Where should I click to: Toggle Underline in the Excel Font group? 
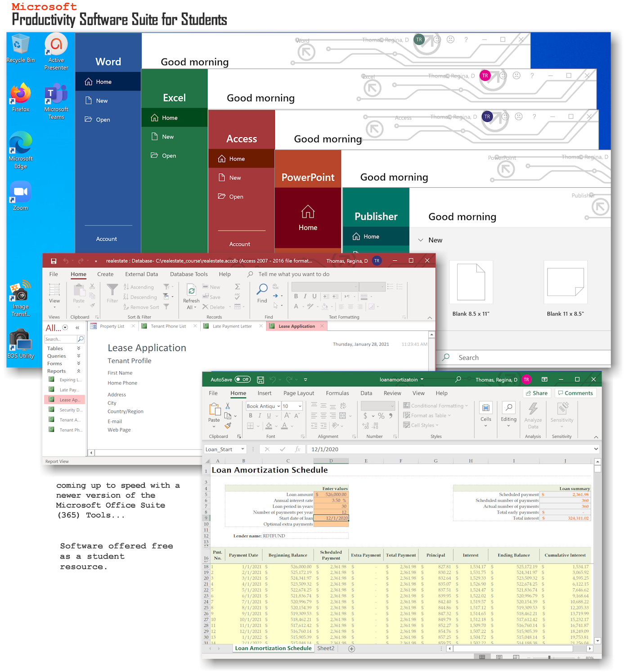(x=269, y=416)
